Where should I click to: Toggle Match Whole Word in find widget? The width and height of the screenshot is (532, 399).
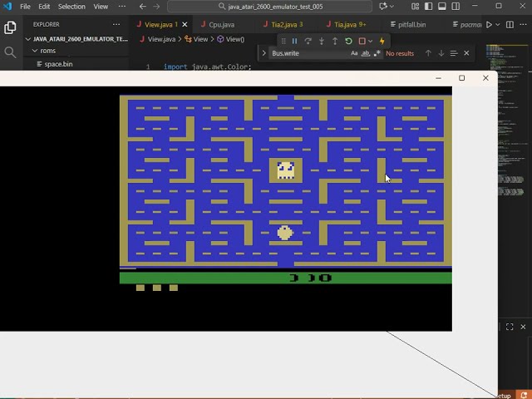[x=366, y=53]
